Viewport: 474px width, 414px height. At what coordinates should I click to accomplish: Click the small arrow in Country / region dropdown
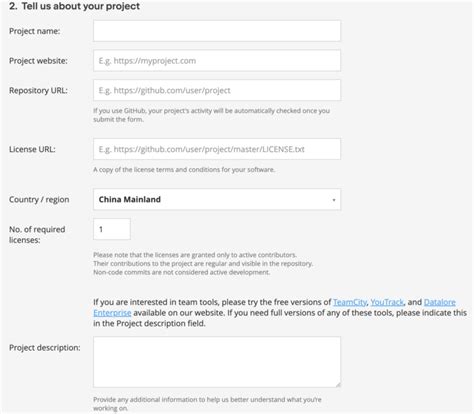click(x=334, y=200)
